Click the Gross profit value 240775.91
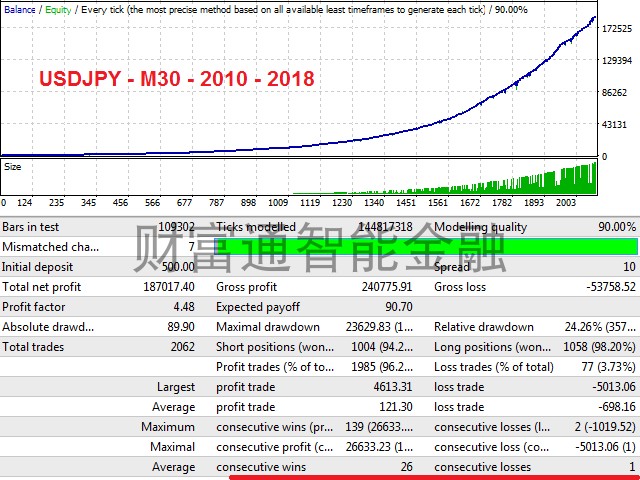 coord(387,287)
